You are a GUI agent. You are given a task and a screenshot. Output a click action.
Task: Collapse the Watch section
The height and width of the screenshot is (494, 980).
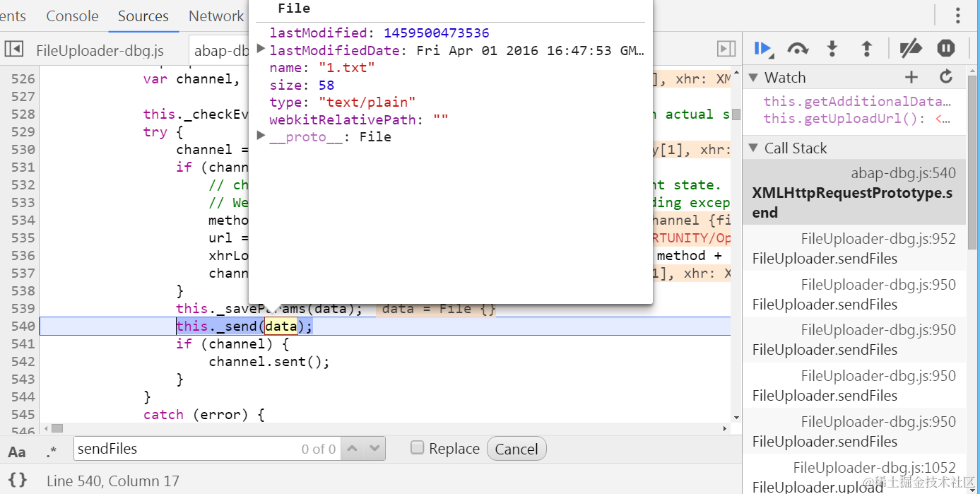[754, 77]
